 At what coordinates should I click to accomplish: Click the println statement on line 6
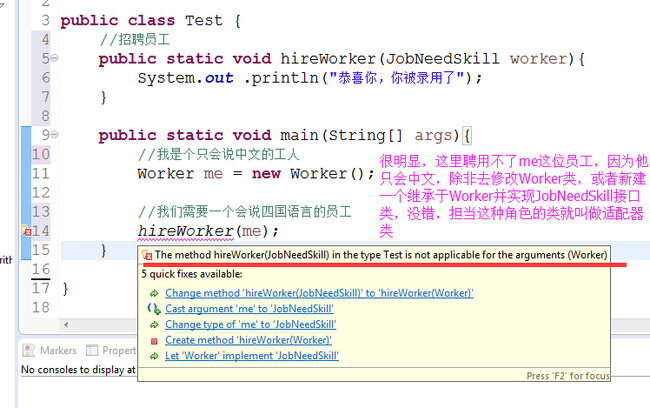point(310,78)
